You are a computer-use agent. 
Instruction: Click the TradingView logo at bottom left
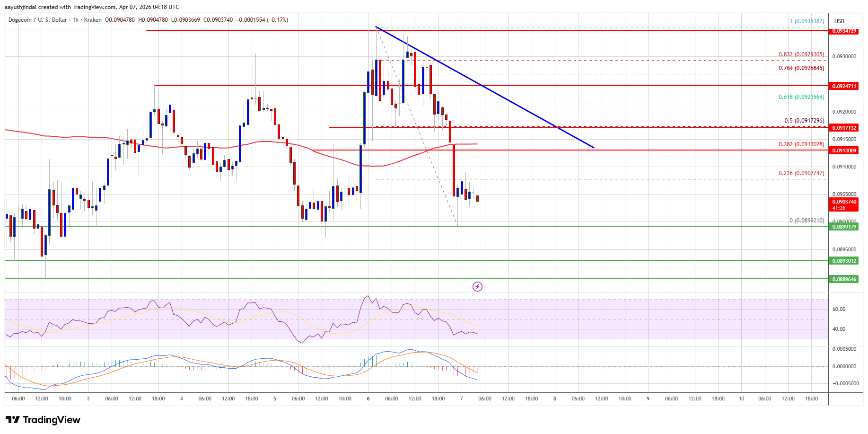click(x=42, y=420)
